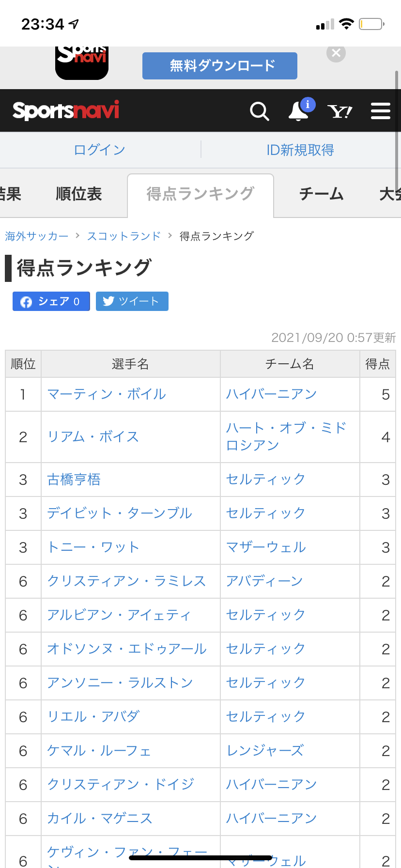
Task: Open the Yahoo Y! icon
Action: pos(339,111)
